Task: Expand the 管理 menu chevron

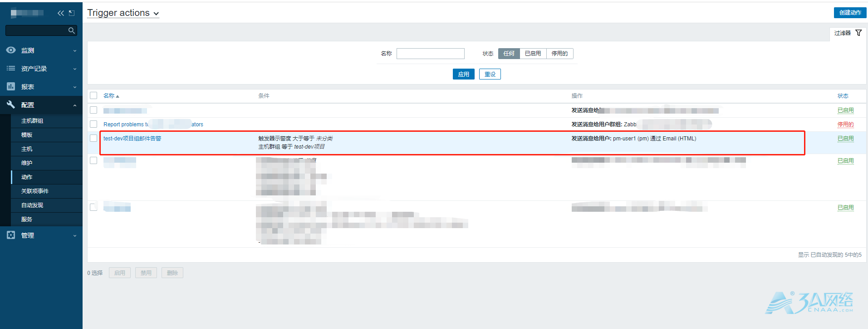Action: click(75, 236)
